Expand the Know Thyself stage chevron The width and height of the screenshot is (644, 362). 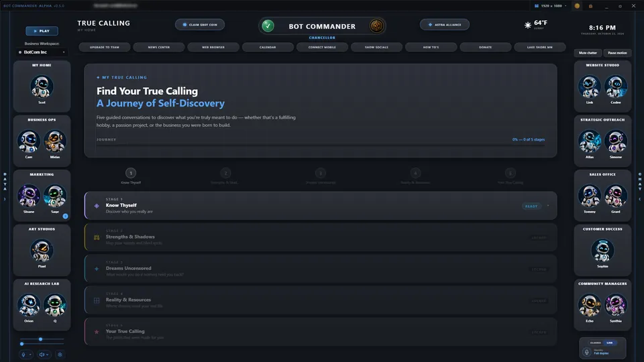[548, 206]
